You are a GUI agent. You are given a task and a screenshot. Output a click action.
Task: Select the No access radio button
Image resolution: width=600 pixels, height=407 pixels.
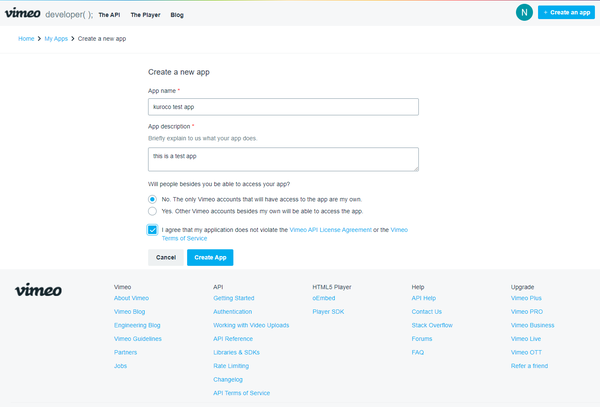152,199
